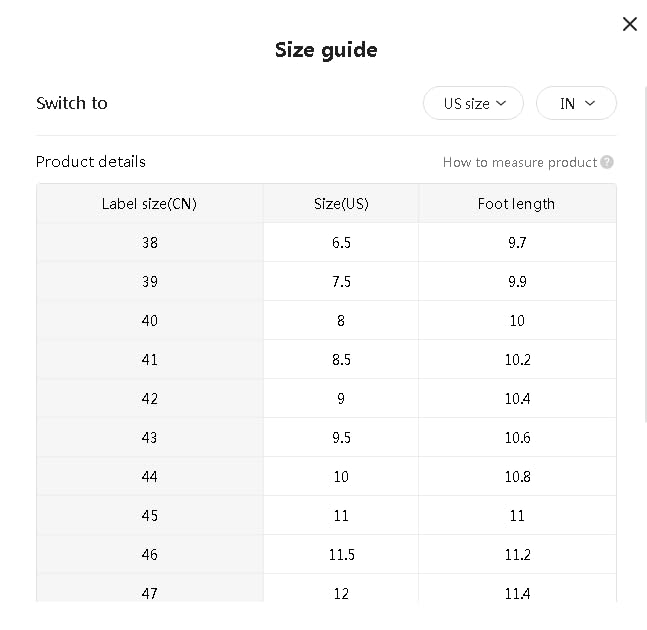Click the Size guide heading
Screen dimensions: 647x630
click(326, 50)
